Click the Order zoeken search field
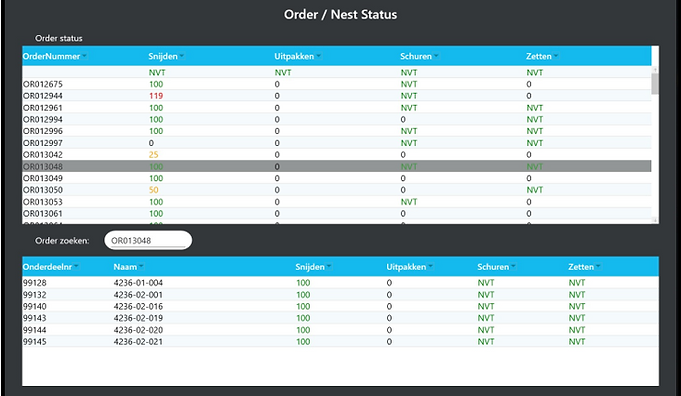 [x=148, y=240]
